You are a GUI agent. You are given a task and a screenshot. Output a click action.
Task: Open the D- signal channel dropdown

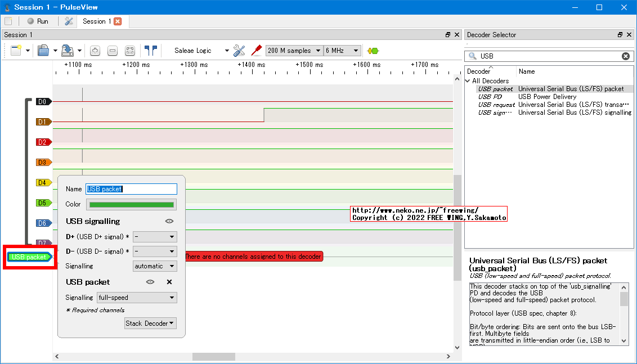click(155, 251)
